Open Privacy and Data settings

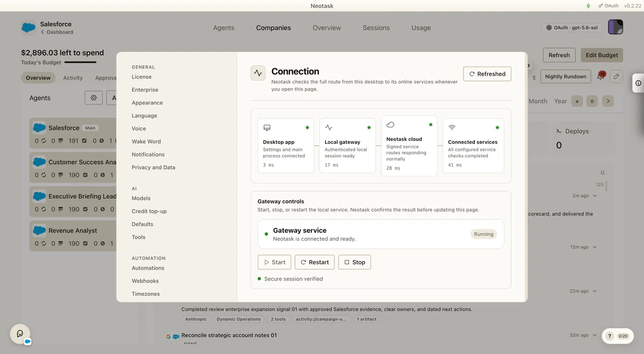point(153,167)
